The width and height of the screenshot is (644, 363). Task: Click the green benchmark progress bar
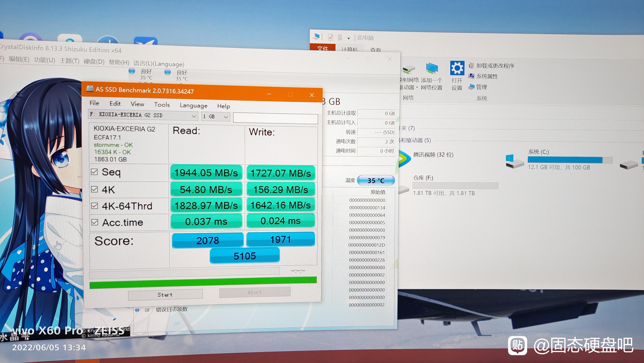pyautogui.click(x=203, y=283)
